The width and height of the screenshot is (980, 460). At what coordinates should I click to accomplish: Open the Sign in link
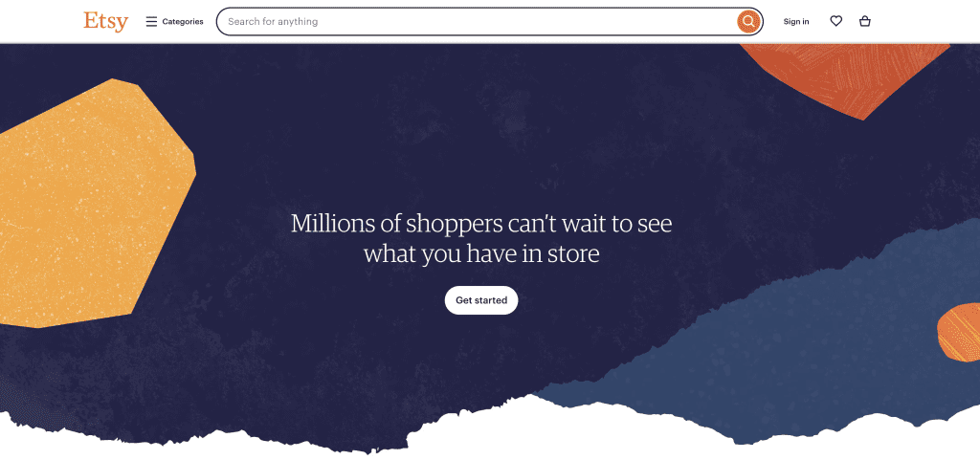click(796, 21)
